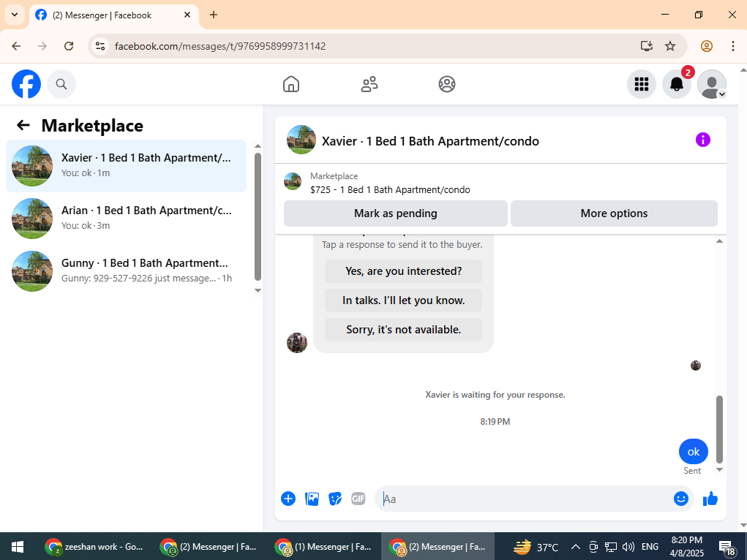
Task: Open the GIF picker icon
Action: point(359,499)
